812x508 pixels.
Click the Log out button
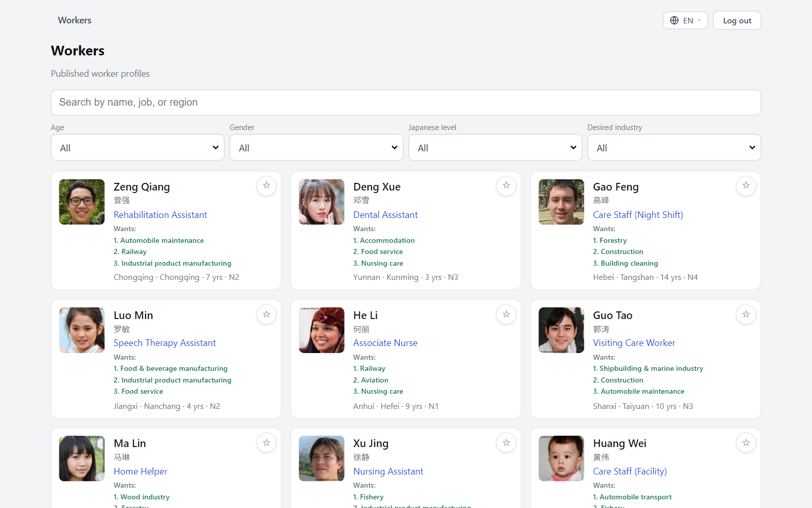tap(737, 20)
